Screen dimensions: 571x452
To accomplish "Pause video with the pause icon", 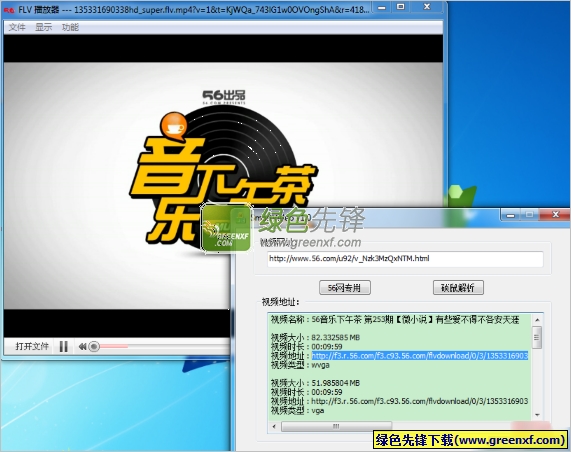I will coord(64,346).
